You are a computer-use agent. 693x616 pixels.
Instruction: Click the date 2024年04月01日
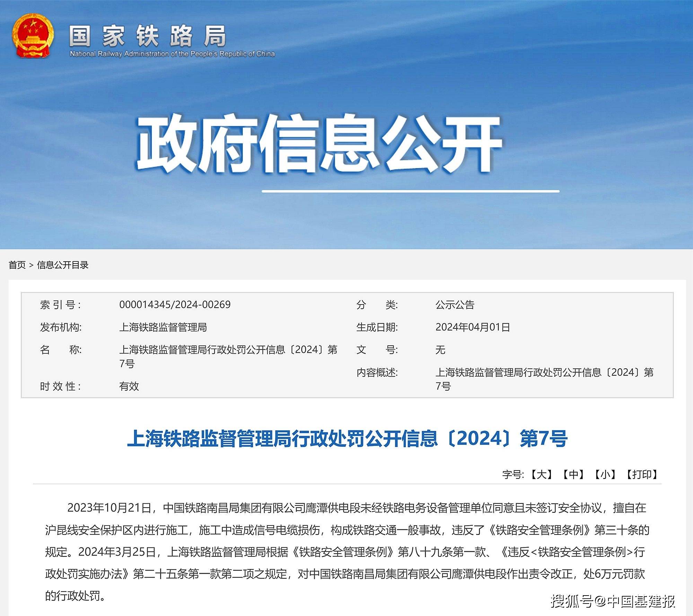tap(473, 327)
